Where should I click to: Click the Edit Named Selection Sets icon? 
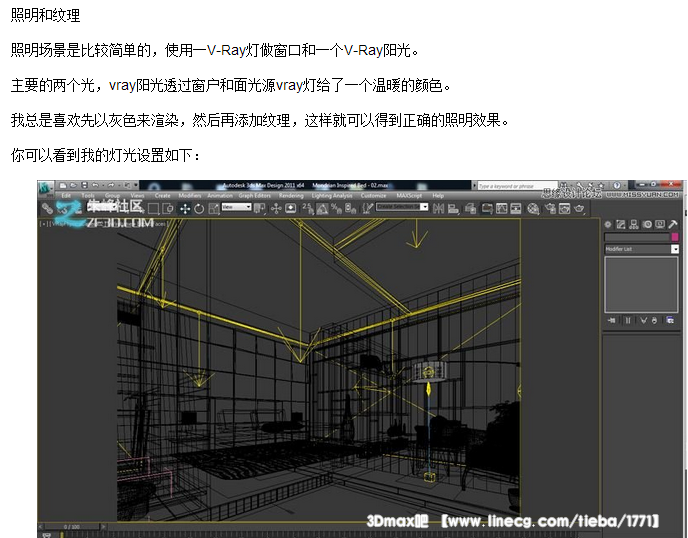point(367,209)
